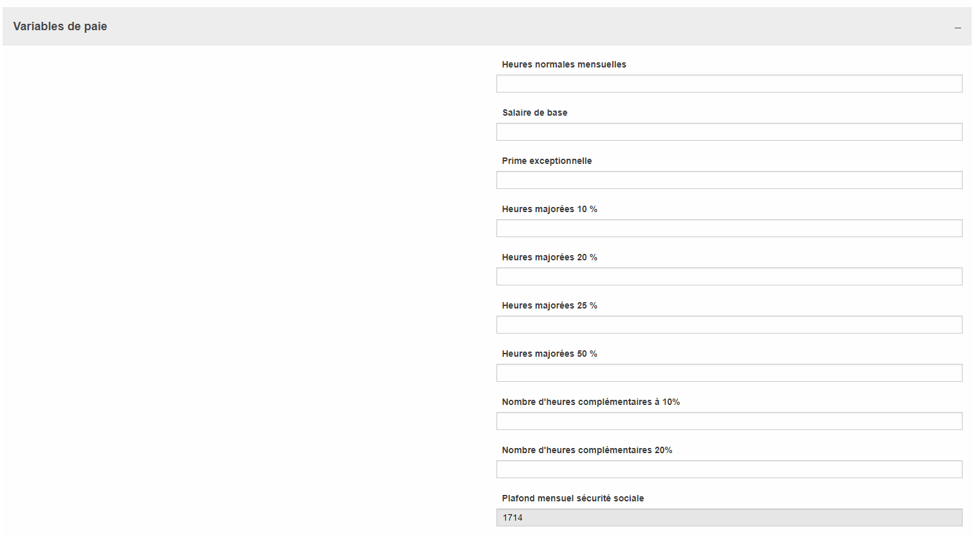Select the heures complémentaires 20% input

click(729, 469)
